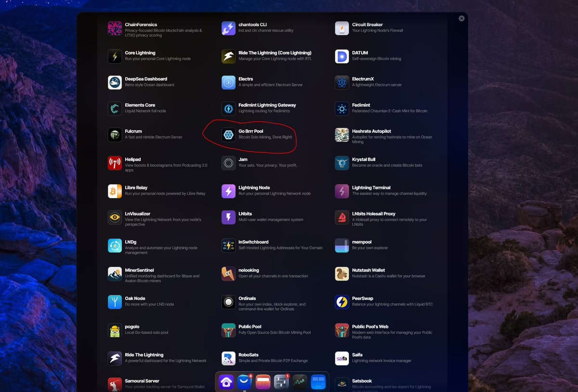Open 'Ride The Lightning (Core Lightning)' entry
Viewport: 578px width, 392px height.
click(x=266, y=56)
